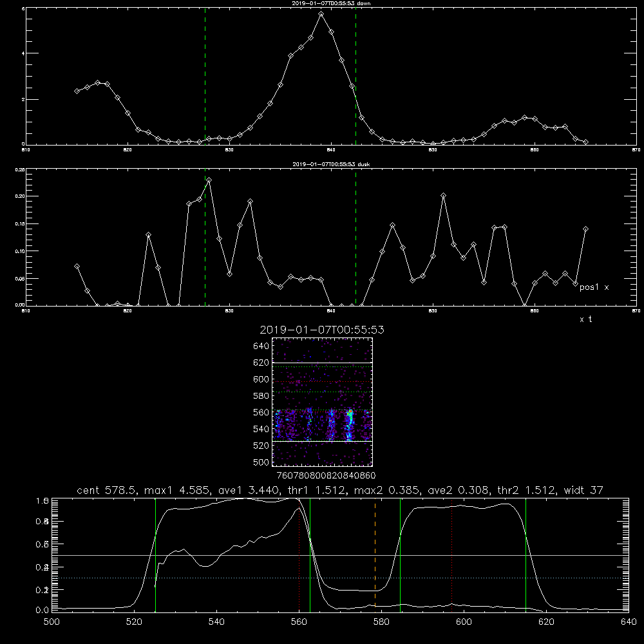644x644 pixels.
Task: Click the 'x t' label below dusk plot
Action: (586, 319)
